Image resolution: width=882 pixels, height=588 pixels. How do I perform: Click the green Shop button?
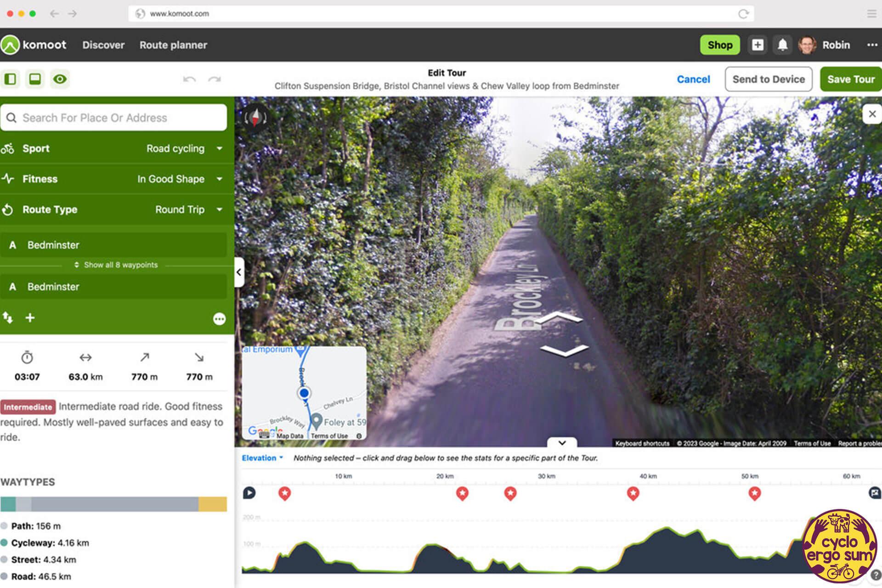[720, 45]
